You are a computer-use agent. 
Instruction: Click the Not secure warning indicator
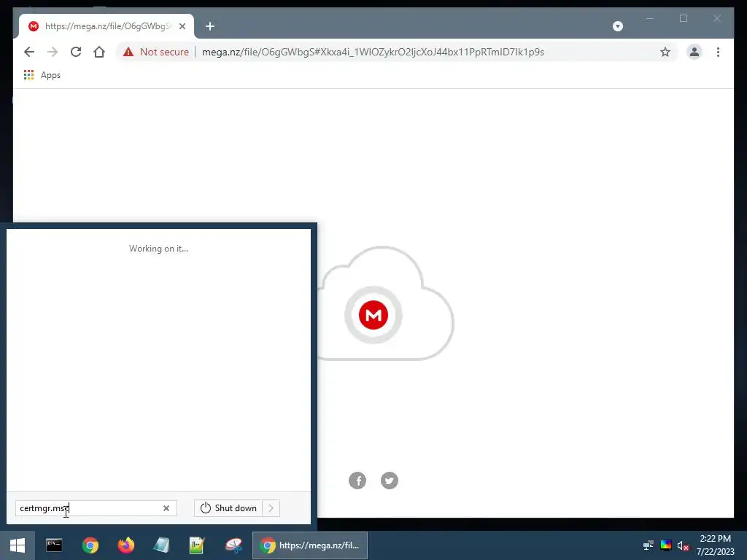156,52
